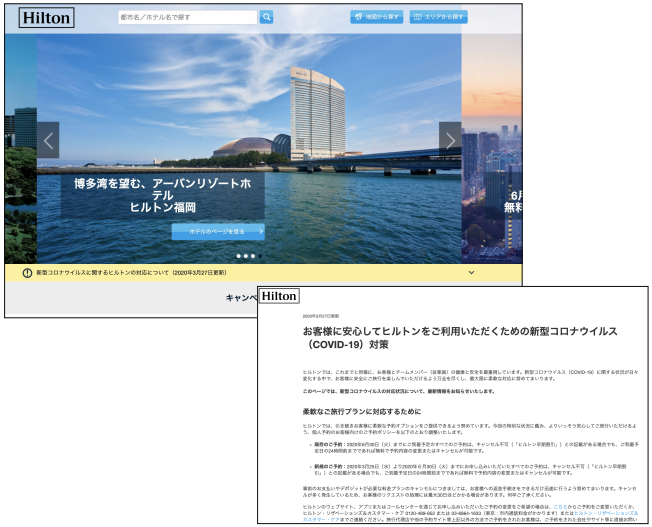Open the search-from-map button
Screen dimensions: 652x527
[x=377, y=17]
